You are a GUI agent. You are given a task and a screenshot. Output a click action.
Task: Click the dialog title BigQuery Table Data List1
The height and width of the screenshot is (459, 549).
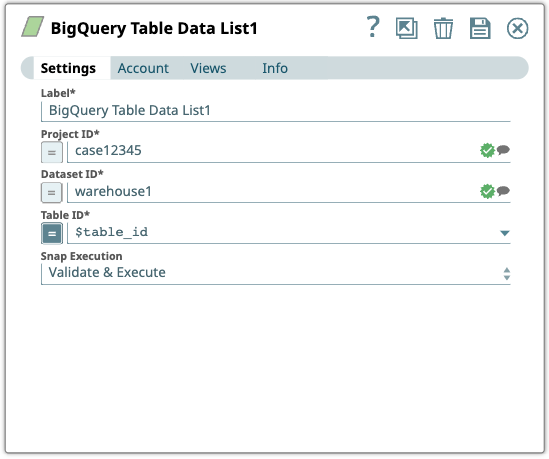point(154,28)
